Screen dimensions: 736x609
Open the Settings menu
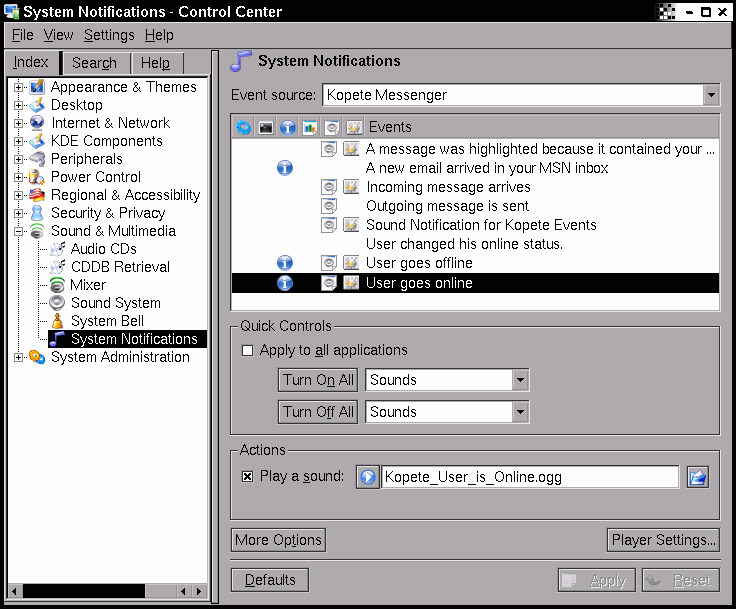pyautogui.click(x=109, y=35)
